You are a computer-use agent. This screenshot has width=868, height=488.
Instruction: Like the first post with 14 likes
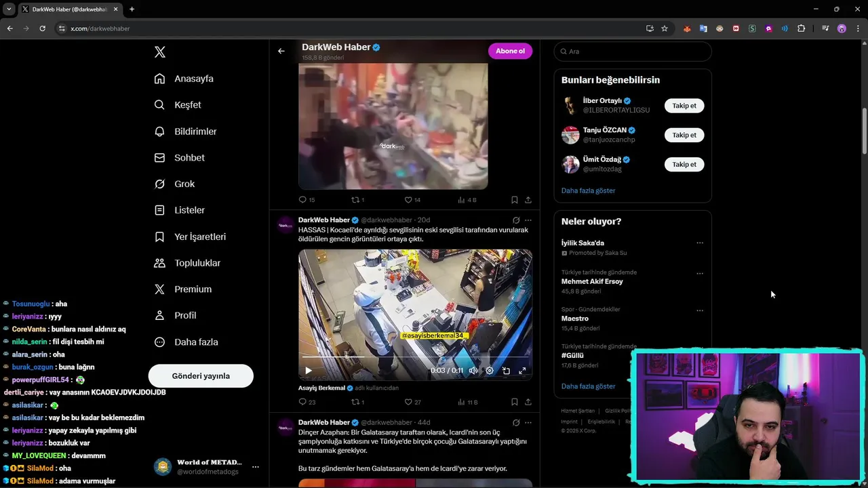pos(412,200)
